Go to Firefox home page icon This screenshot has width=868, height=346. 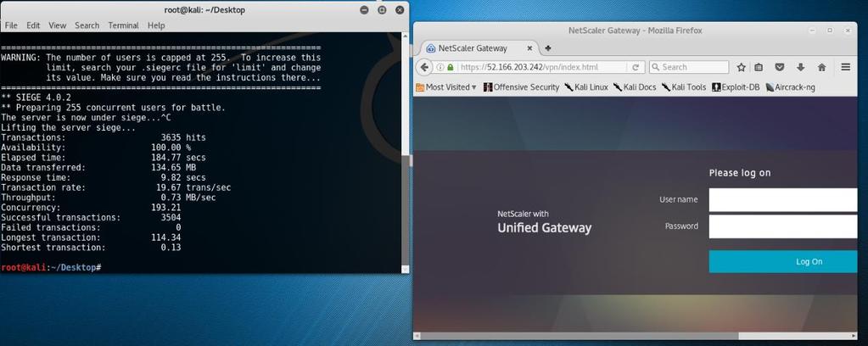[821, 67]
